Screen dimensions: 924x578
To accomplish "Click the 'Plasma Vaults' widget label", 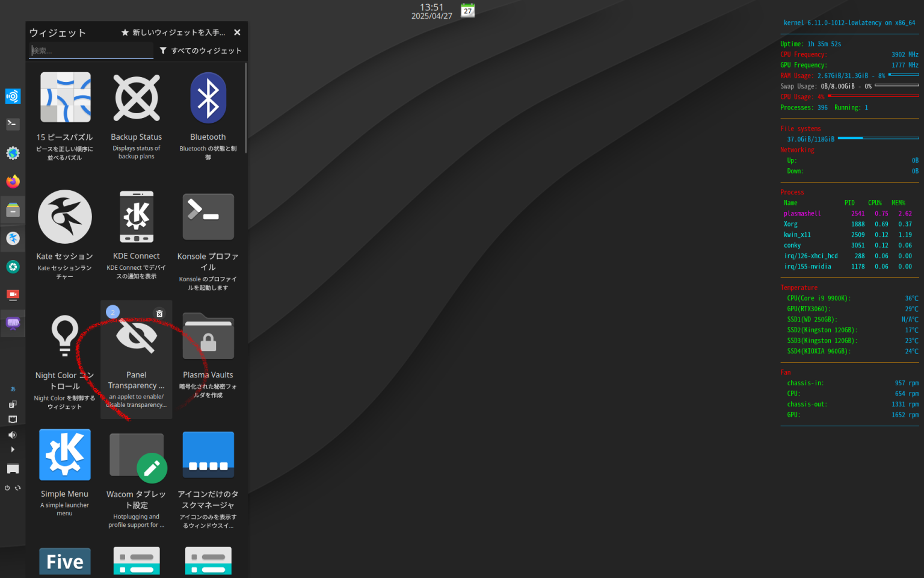I will pyautogui.click(x=208, y=375).
